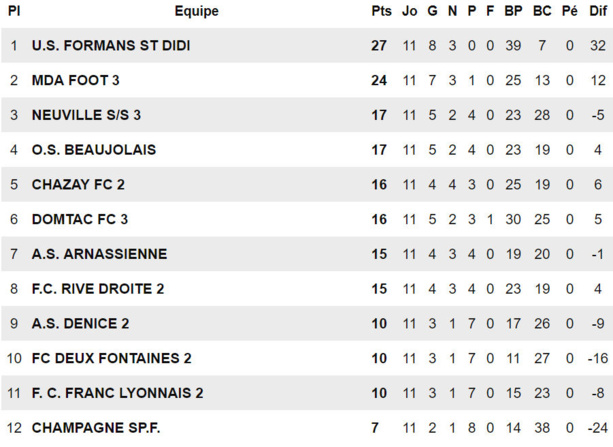Click the U.S. FORMANS ST DIDI team name

111,46
